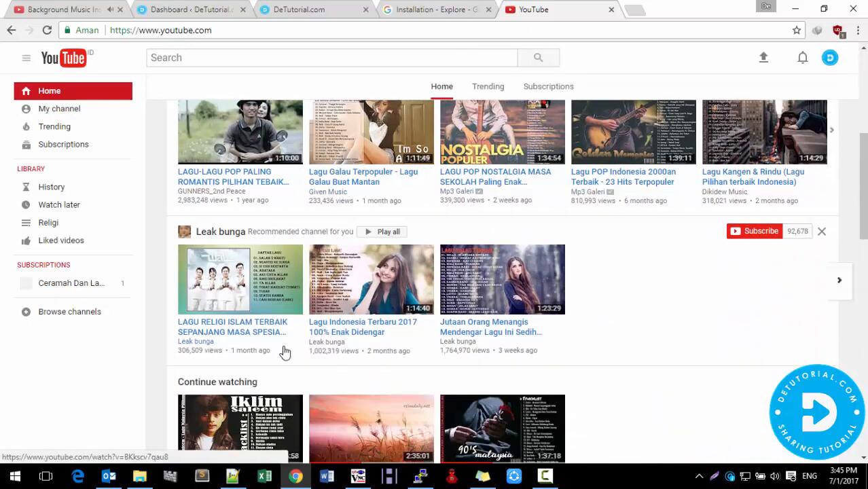Switch to the Trending tab
868x489 pixels.
point(488,86)
